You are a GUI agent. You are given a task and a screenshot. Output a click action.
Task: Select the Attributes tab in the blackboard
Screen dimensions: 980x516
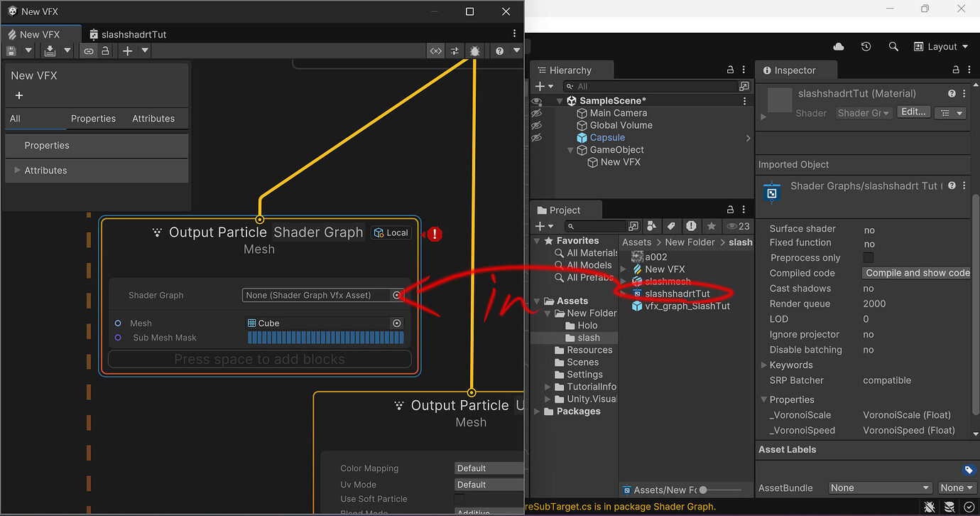tap(153, 118)
